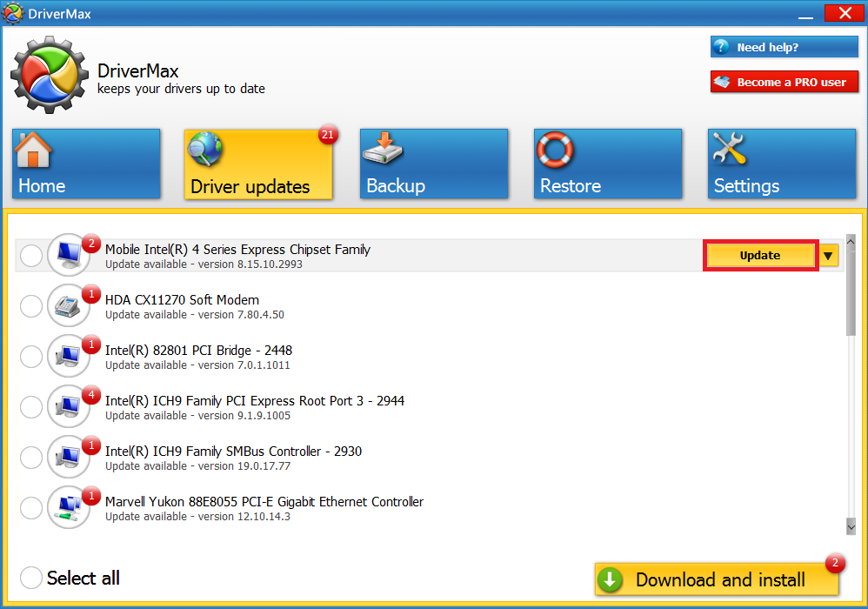
Task: Click the house icon on Home tile
Action: (33, 150)
